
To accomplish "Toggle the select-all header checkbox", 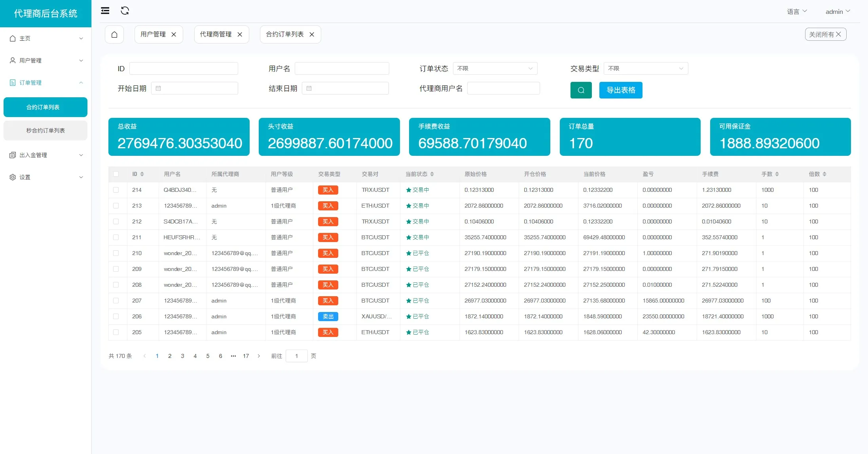I will tap(116, 174).
